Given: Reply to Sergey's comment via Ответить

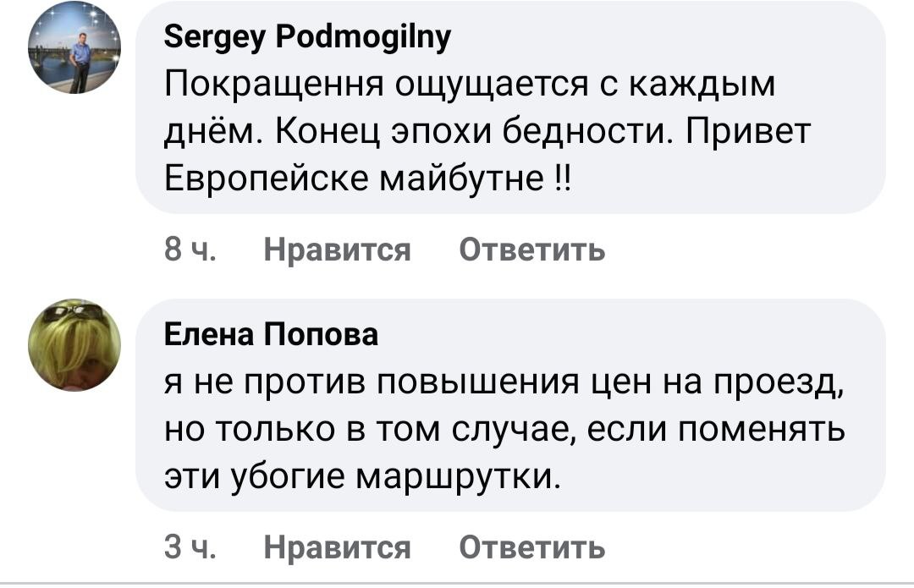Looking at the screenshot, I should [531, 250].
